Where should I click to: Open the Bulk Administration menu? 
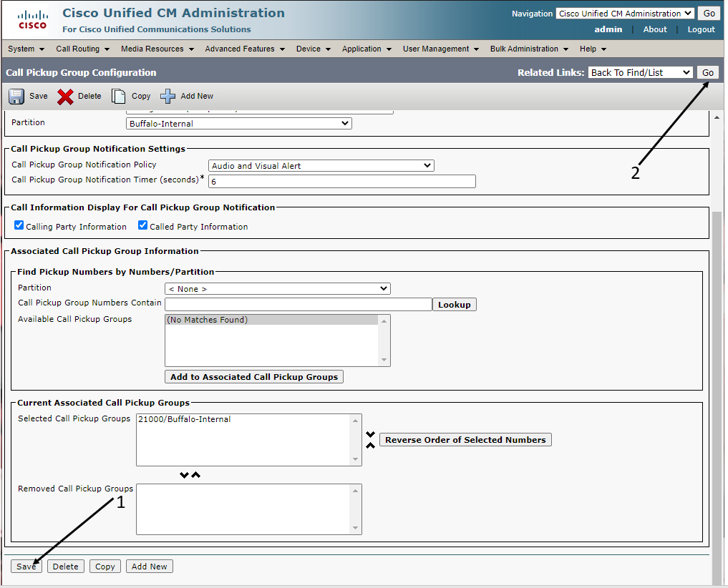[529, 49]
